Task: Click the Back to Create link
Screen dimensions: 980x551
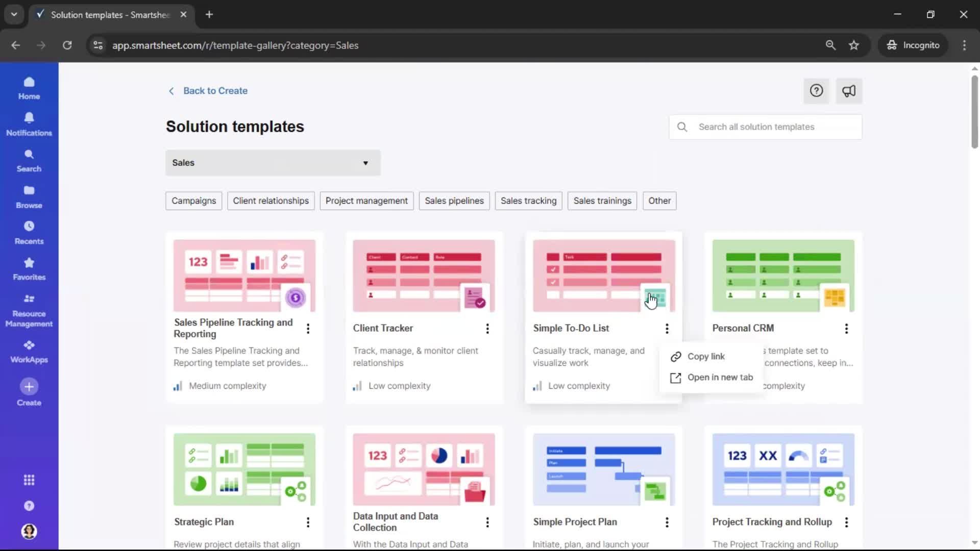Action: [x=214, y=91]
